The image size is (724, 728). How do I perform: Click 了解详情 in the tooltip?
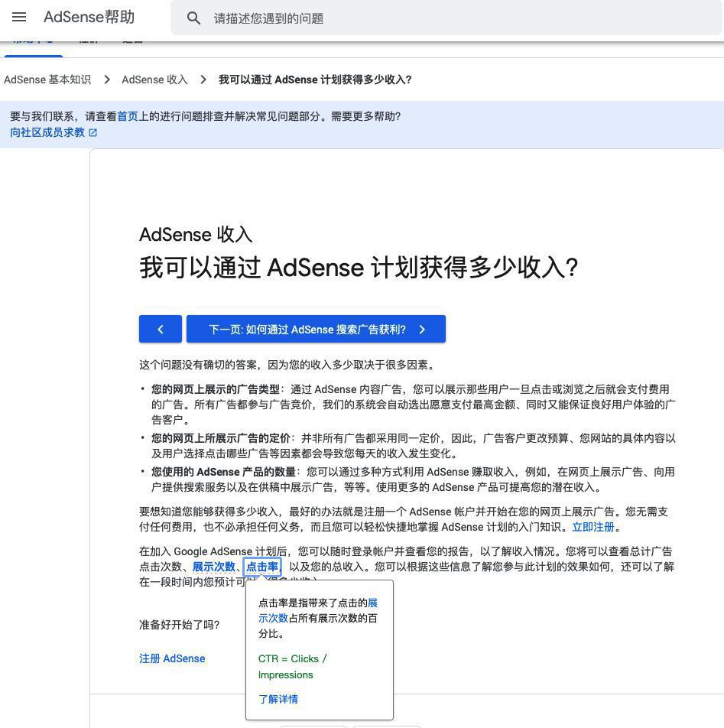[x=278, y=699]
